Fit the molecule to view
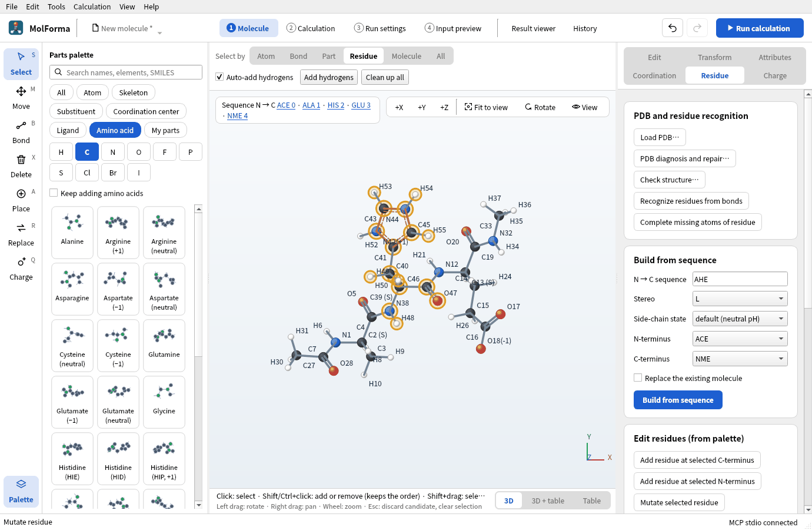812x530 pixels. click(x=486, y=107)
